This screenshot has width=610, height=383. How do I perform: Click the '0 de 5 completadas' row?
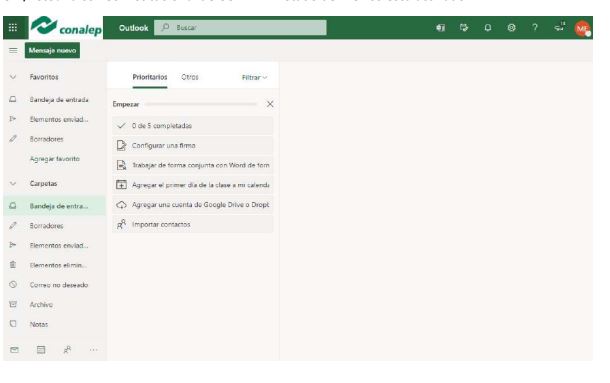pyautogui.click(x=193, y=126)
